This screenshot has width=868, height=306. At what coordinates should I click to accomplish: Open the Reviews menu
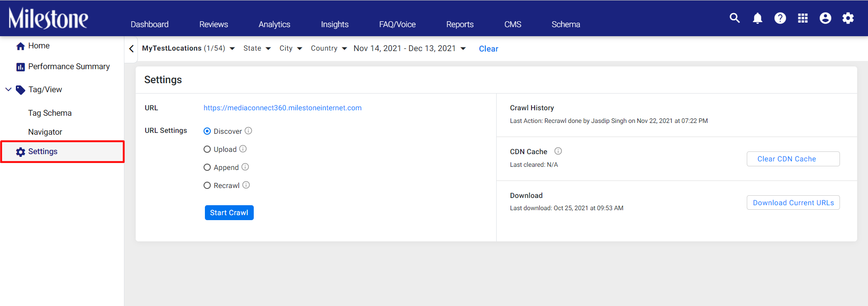(x=213, y=24)
